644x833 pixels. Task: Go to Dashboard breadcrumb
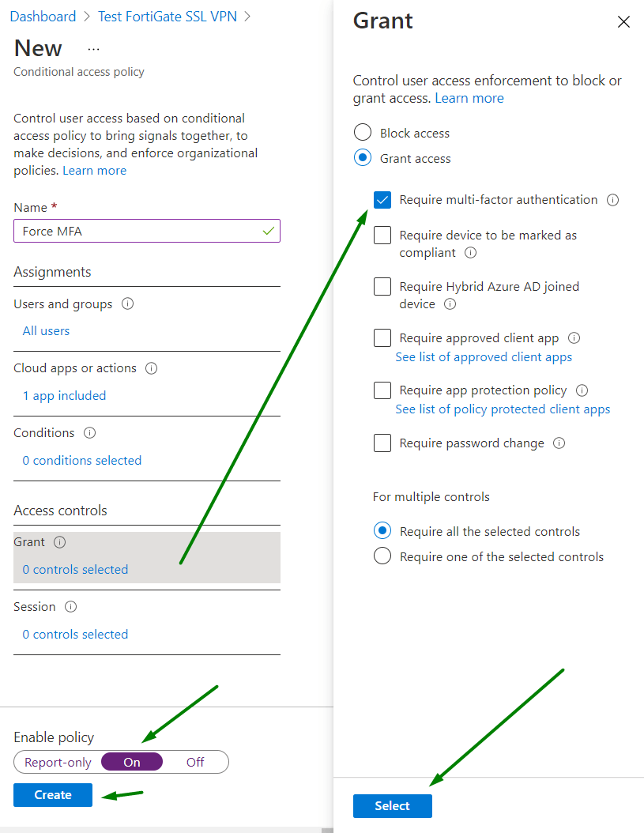point(43,17)
